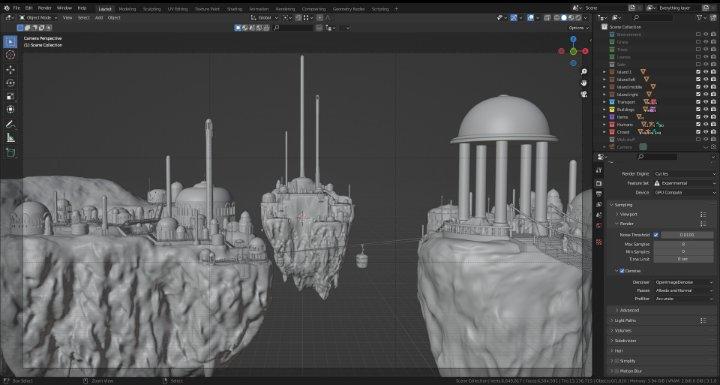Click the outliner search field
720x385 pixels.
tap(652, 17)
